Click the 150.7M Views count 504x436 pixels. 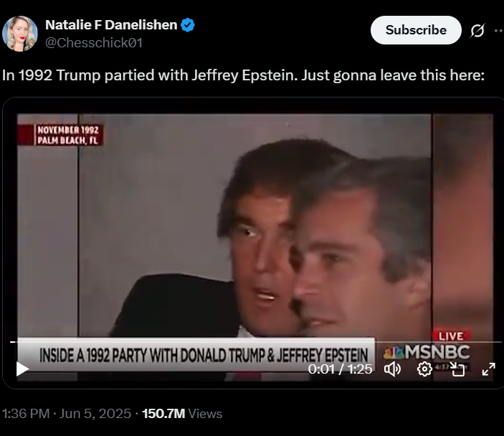[x=182, y=414]
